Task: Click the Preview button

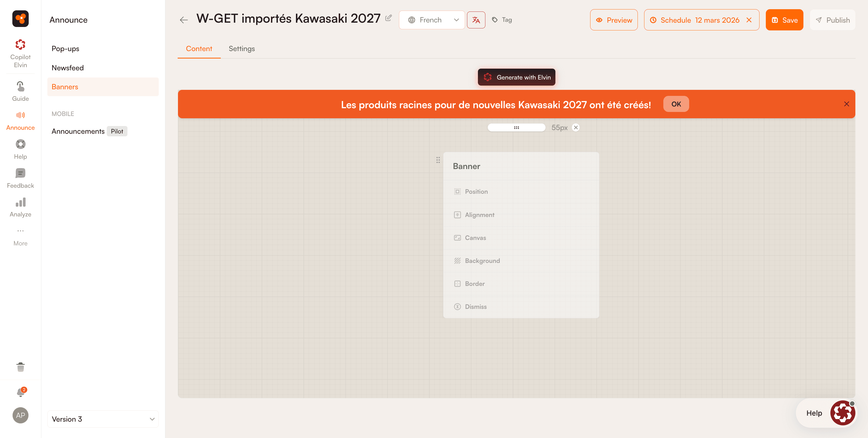Action: tap(614, 20)
